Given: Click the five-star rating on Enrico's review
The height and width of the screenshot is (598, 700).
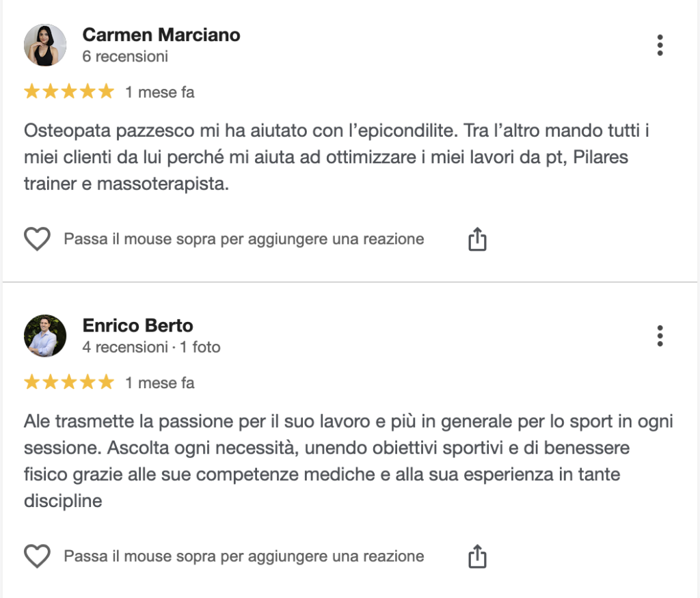Looking at the screenshot, I should click(x=68, y=383).
